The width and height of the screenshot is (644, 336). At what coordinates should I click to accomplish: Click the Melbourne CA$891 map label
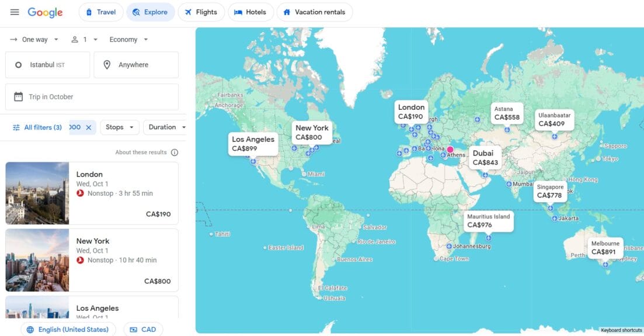point(605,248)
